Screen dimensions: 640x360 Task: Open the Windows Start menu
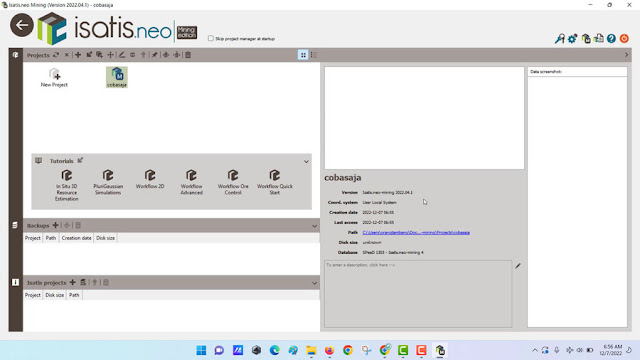click(201, 350)
